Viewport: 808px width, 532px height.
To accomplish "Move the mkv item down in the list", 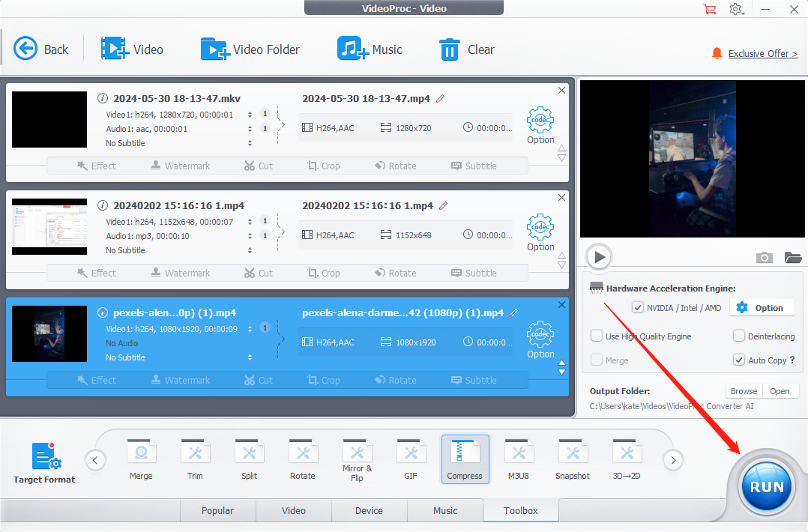I will coord(561,159).
